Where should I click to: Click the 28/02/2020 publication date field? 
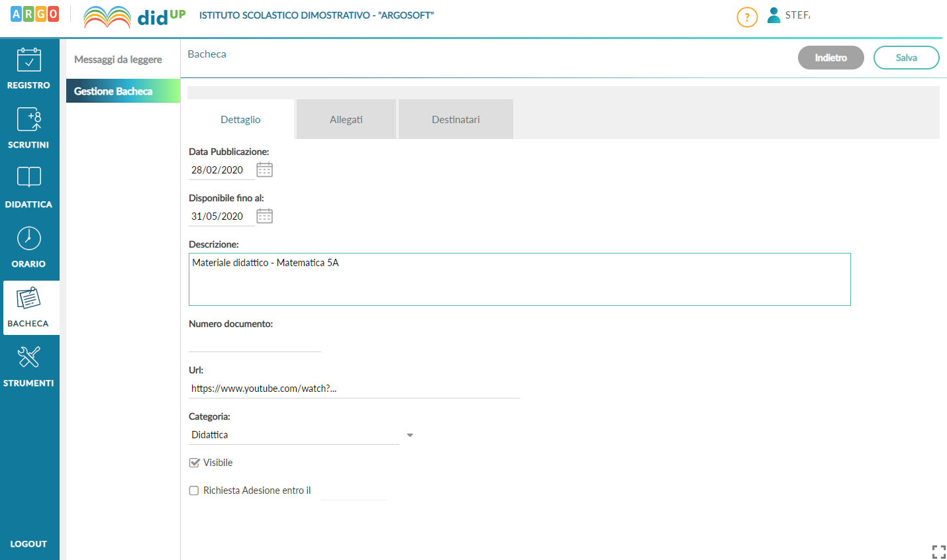222,170
